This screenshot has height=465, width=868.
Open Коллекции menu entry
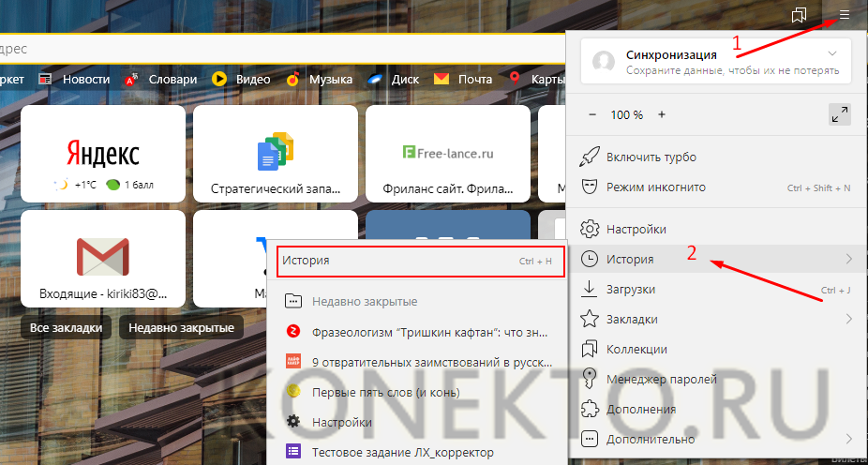pyautogui.click(x=717, y=350)
